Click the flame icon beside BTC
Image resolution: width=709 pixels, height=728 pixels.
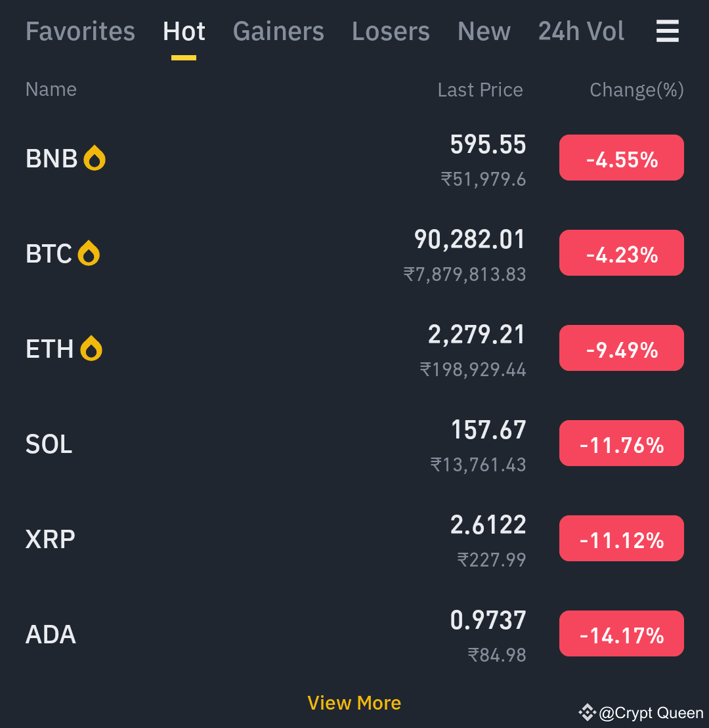click(89, 253)
